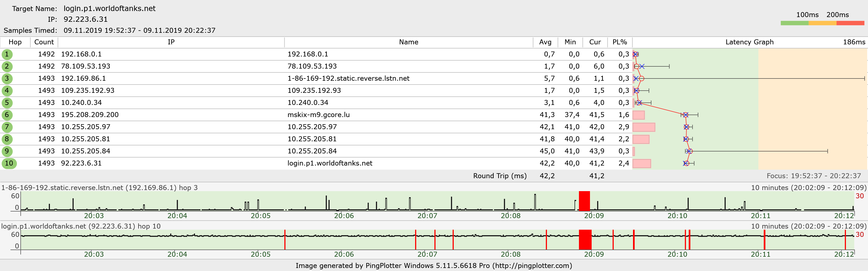Click hop 6 latency marker on graph

(685, 115)
